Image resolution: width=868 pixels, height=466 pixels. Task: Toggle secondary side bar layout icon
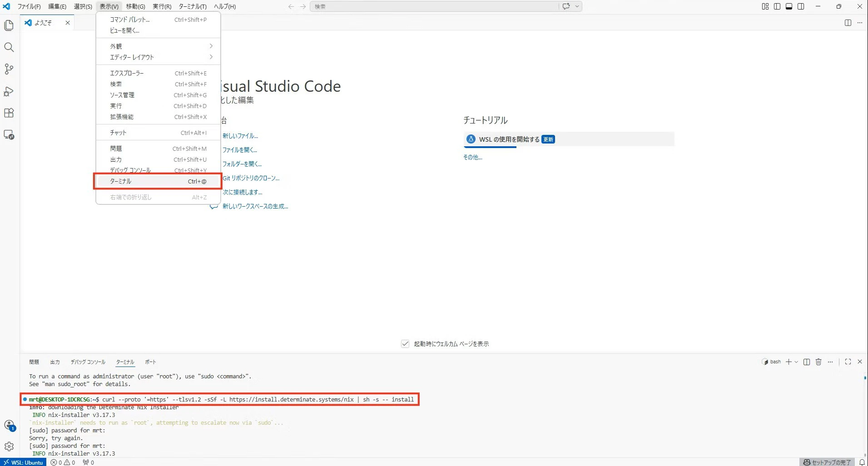click(x=801, y=6)
